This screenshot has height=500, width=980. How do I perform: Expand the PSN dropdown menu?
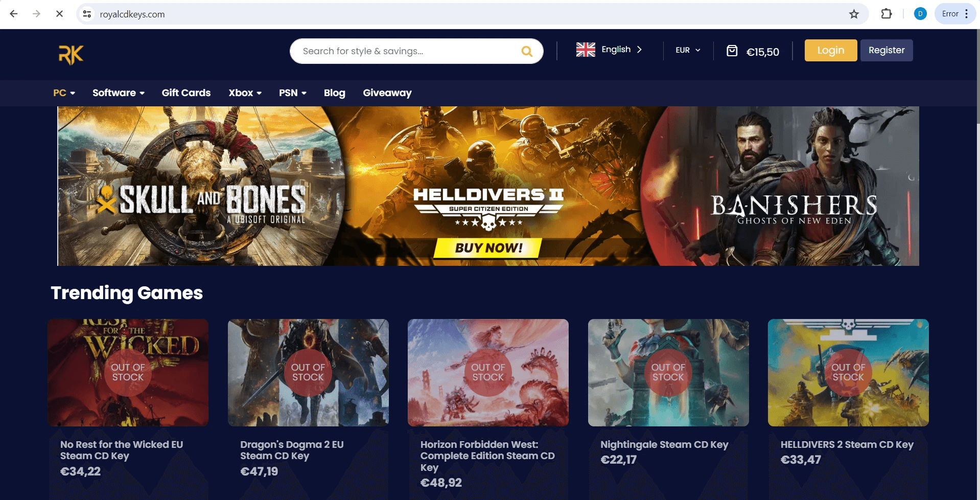292,93
